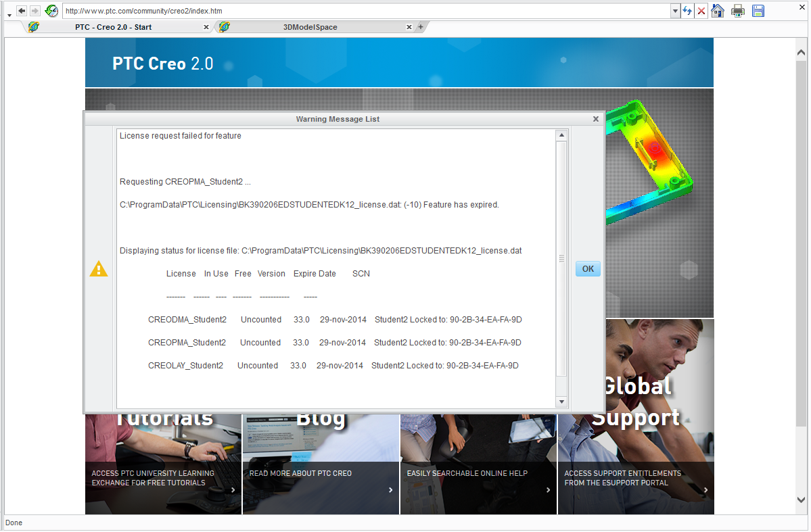Click the CREOPMA_Student2 license row

tap(334, 343)
